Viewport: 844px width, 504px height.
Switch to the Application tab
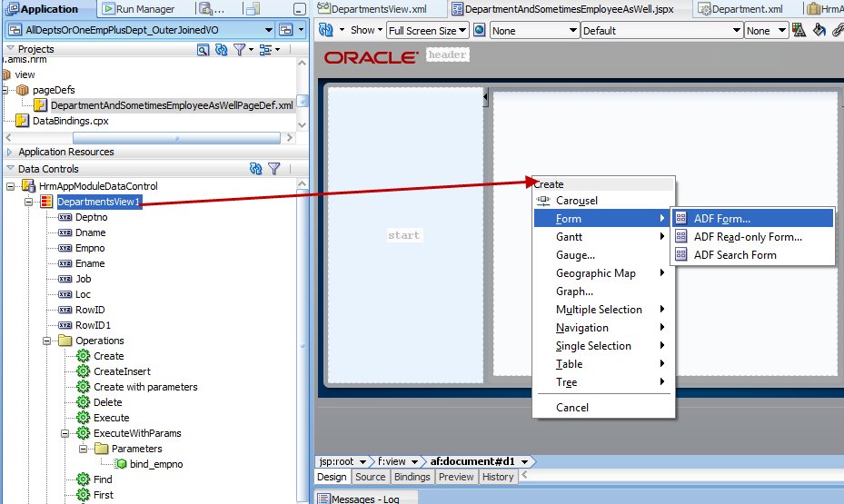coord(50,8)
